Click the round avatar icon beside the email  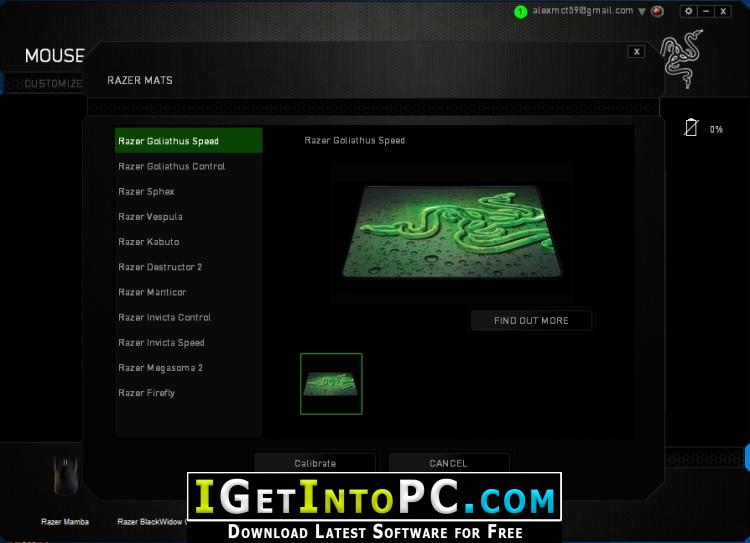(x=657, y=11)
